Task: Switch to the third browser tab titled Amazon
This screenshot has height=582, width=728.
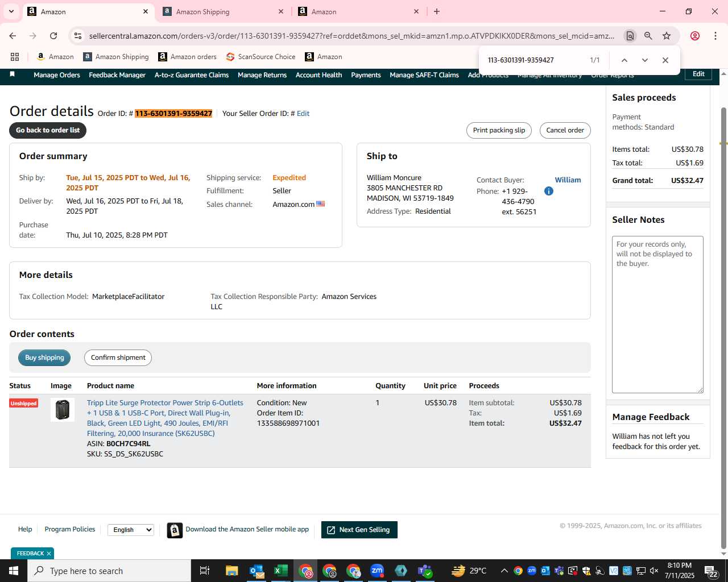Action: click(x=358, y=11)
